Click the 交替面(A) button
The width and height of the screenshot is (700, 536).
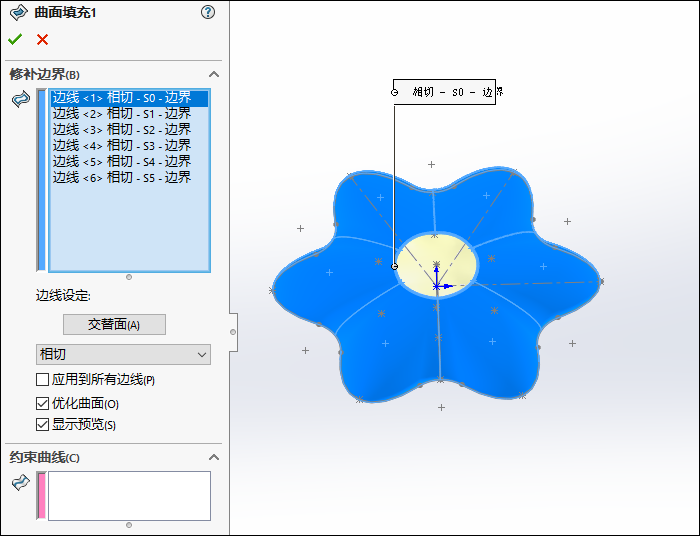pyautogui.click(x=114, y=324)
